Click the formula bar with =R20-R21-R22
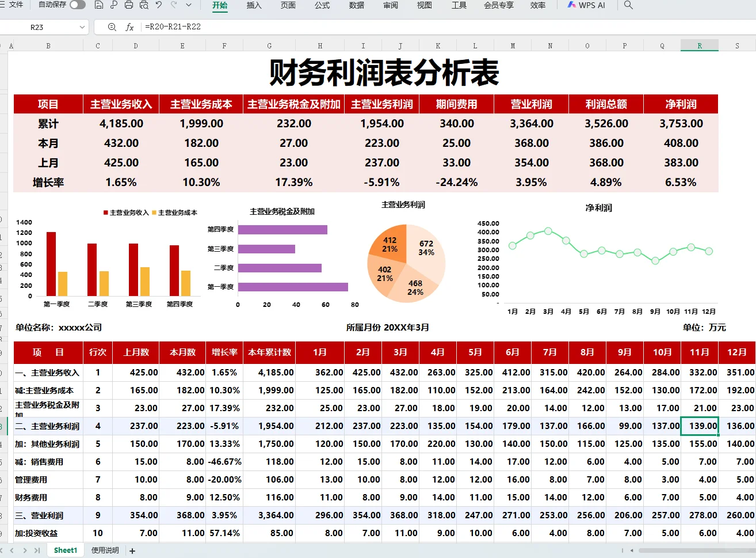 pyautogui.click(x=449, y=27)
